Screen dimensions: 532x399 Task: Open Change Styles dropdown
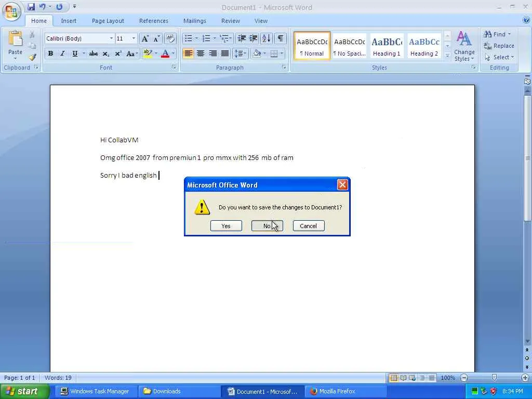click(x=464, y=46)
